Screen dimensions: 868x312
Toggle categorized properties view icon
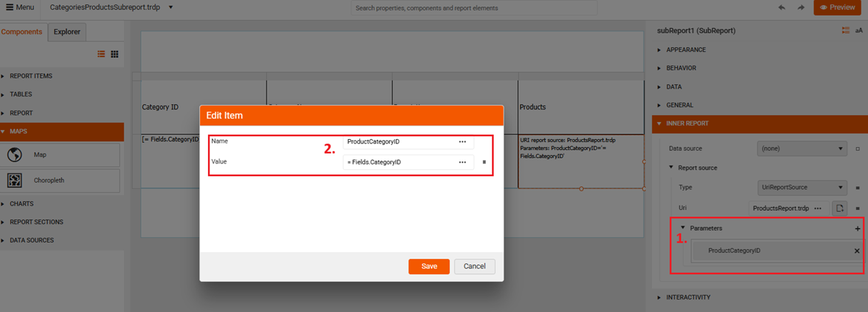(845, 31)
